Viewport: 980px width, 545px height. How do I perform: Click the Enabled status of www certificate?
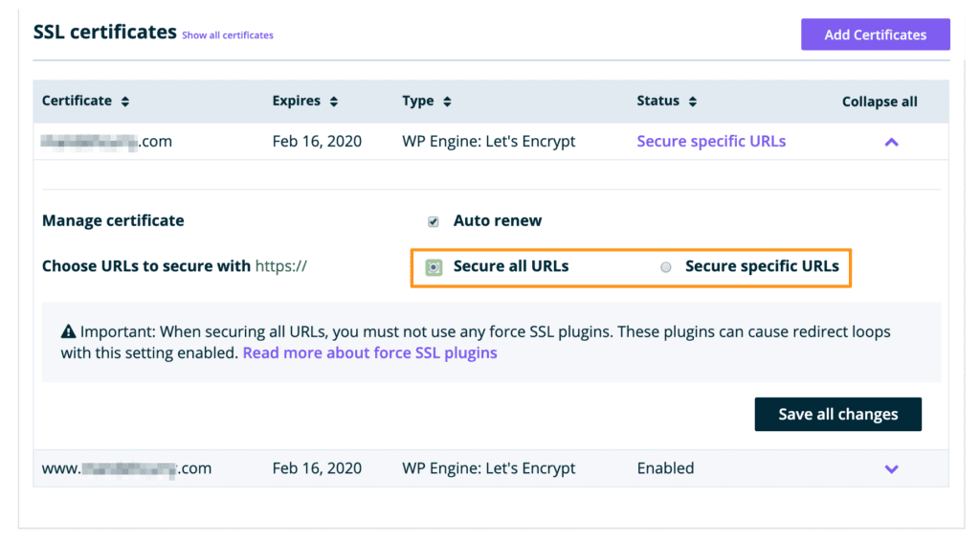pyautogui.click(x=665, y=468)
